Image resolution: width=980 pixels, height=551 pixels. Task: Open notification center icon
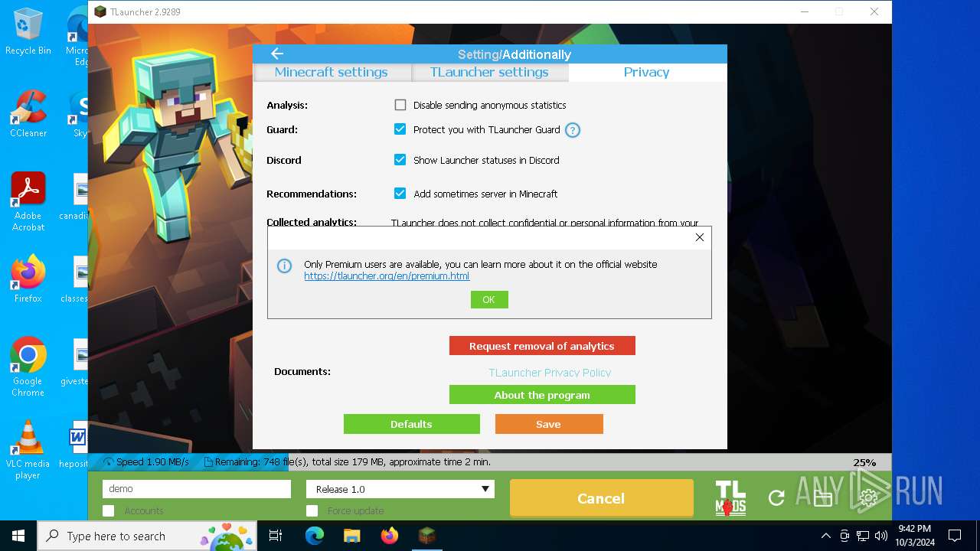955,536
